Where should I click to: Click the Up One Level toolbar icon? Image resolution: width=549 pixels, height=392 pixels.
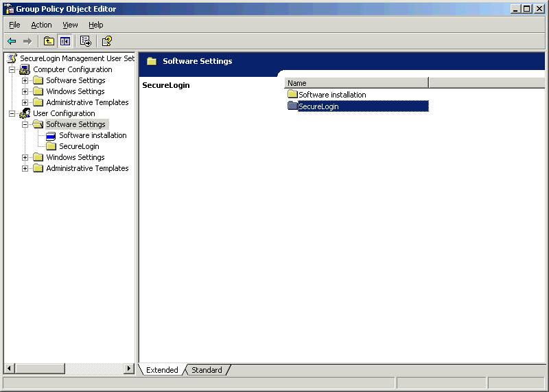click(49, 41)
